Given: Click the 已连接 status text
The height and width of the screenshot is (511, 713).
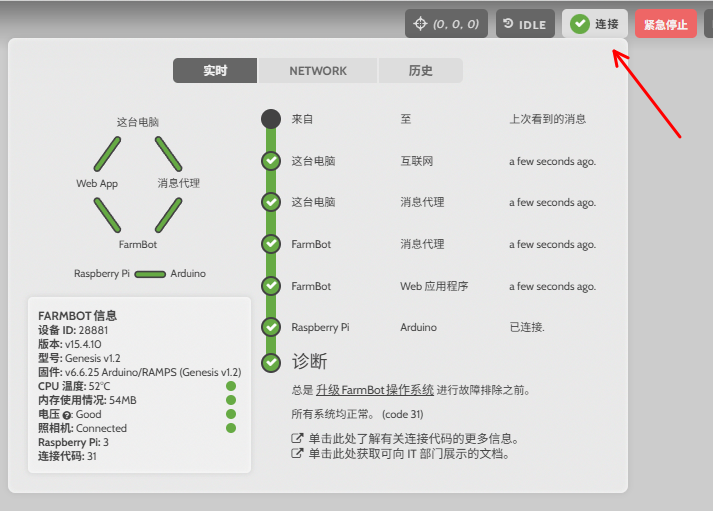Looking at the screenshot, I should pyautogui.click(x=527, y=327).
